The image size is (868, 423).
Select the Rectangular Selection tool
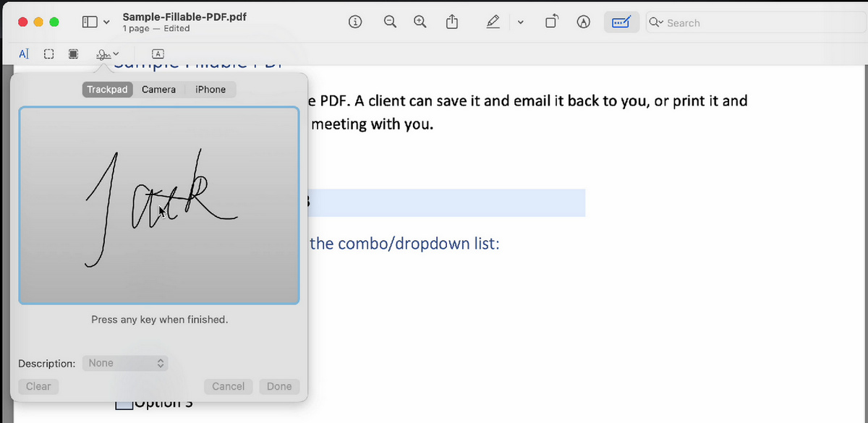pyautogui.click(x=48, y=54)
